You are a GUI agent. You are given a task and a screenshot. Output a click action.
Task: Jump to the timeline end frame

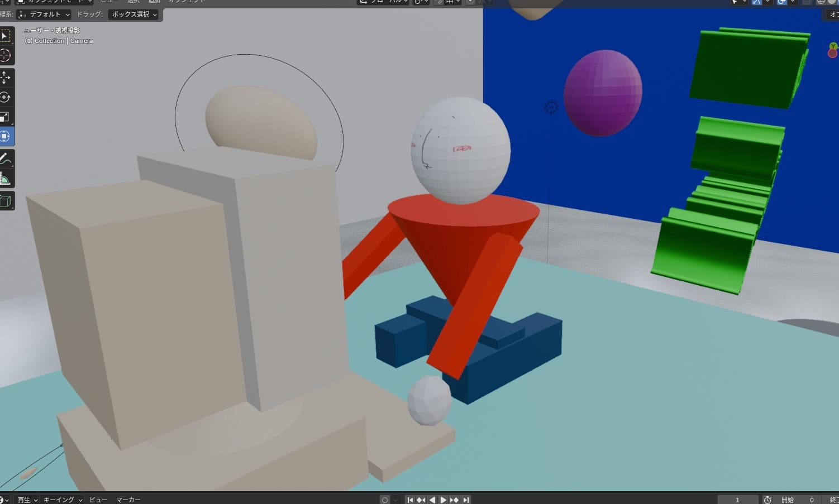click(466, 500)
